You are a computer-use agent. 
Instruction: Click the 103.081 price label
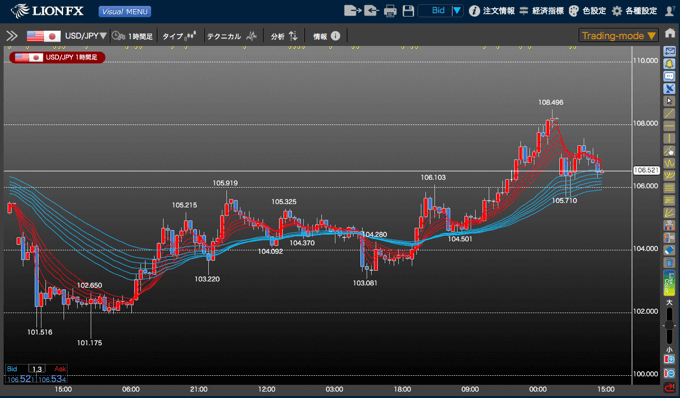(x=365, y=283)
